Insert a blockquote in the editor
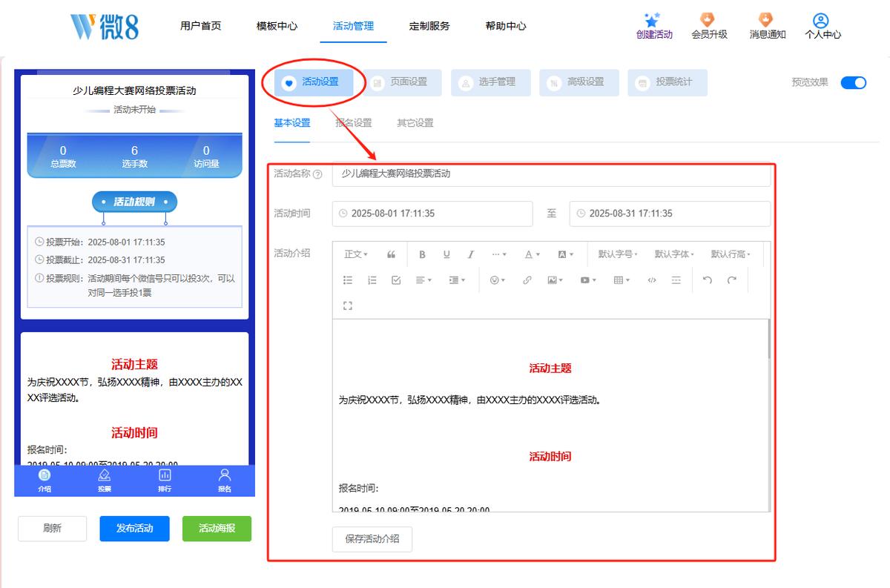 pos(391,254)
